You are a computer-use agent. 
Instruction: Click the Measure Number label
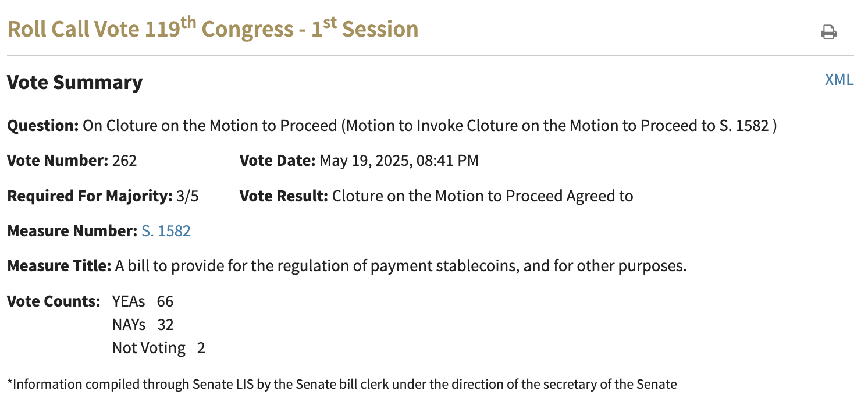click(x=72, y=231)
